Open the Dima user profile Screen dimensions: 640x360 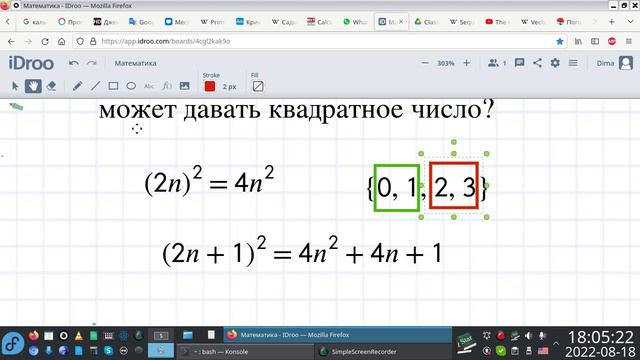click(615, 63)
